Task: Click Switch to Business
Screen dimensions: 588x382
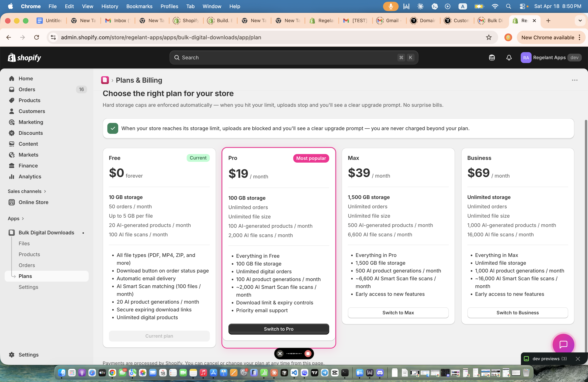Action: coord(518,313)
